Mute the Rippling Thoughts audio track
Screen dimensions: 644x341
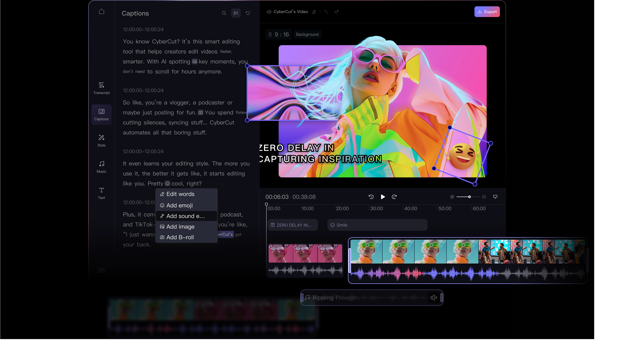coord(434,297)
